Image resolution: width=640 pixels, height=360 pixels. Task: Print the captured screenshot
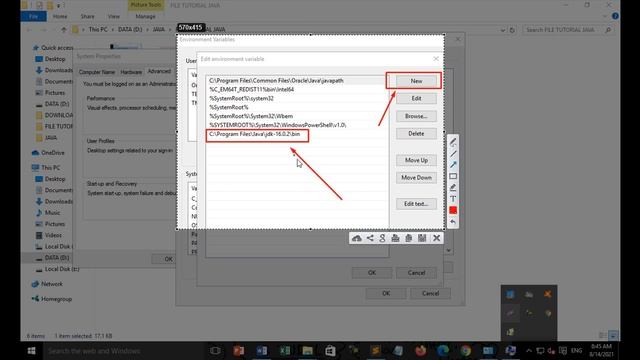tap(396, 238)
